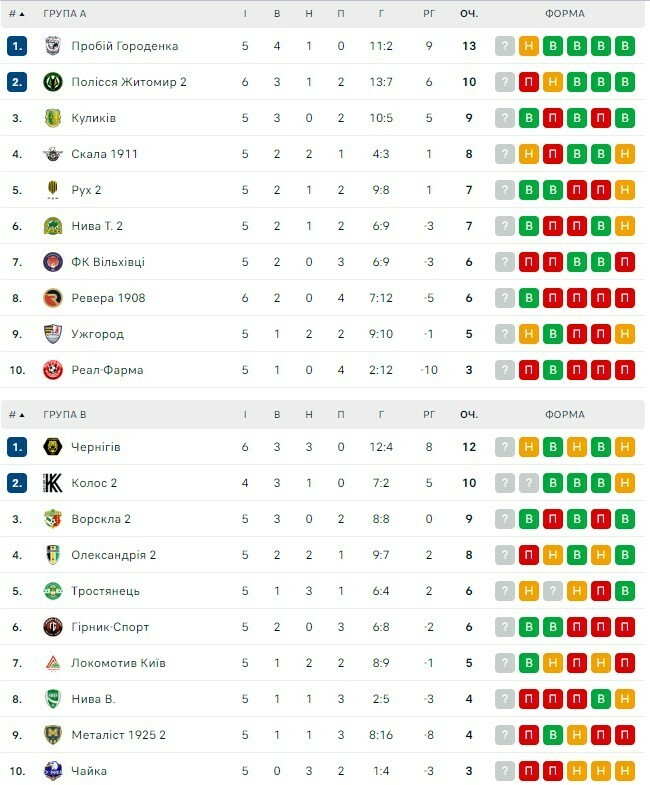
Task: Click the Ворскла 2 club logo
Action: (53, 519)
